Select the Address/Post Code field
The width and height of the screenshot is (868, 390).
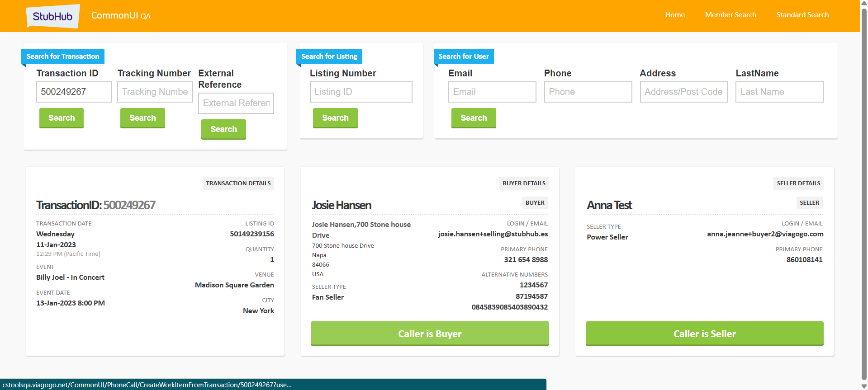(683, 92)
